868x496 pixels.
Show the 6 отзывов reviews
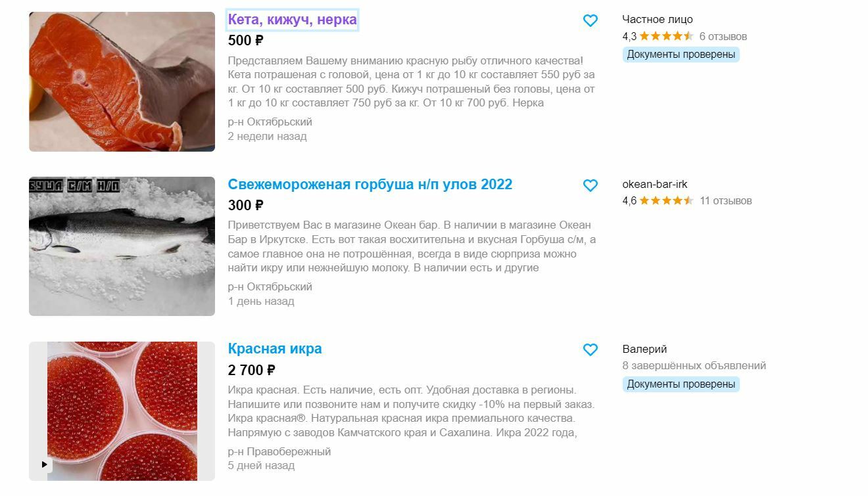[x=723, y=36]
